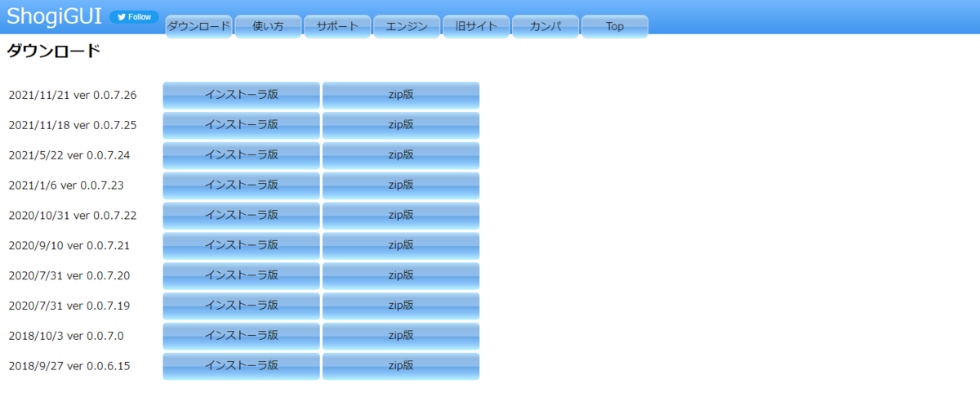Download インストーラ版 for ver 0.0.7.26
The height and width of the screenshot is (411, 980).
tap(241, 95)
